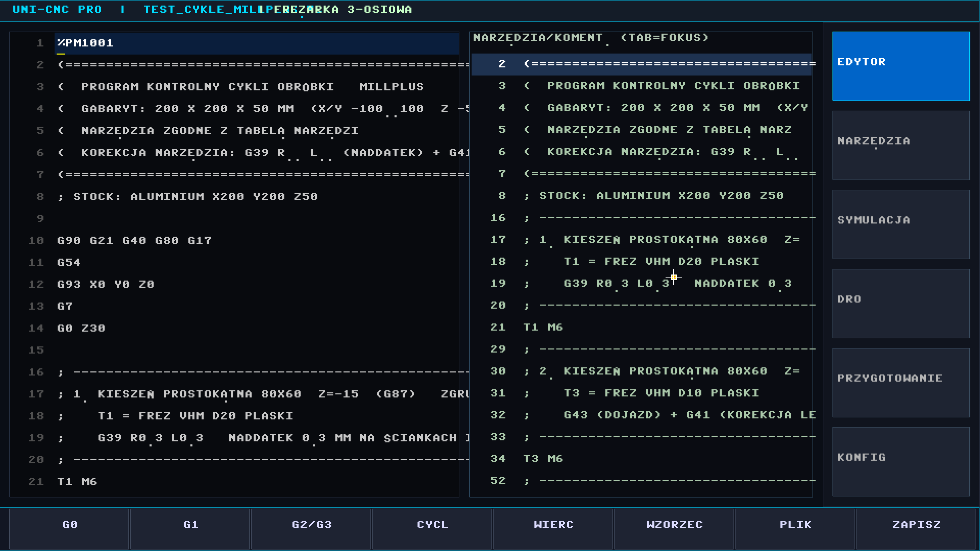The width and height of the screenshot is (980, 551).
Task: Select line 5 NARZĘDZIA ZGODNE in tools panel
Action: 642,130
